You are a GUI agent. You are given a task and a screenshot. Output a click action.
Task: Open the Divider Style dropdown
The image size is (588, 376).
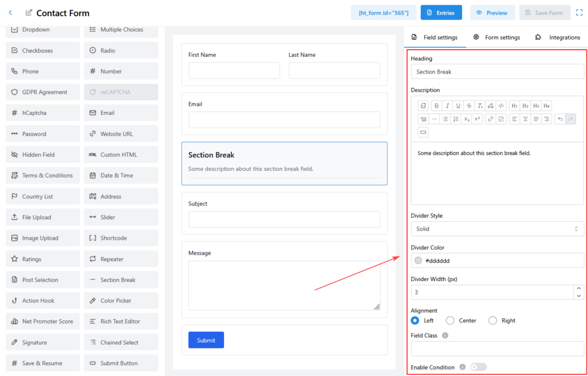click(x=497, y=229)
